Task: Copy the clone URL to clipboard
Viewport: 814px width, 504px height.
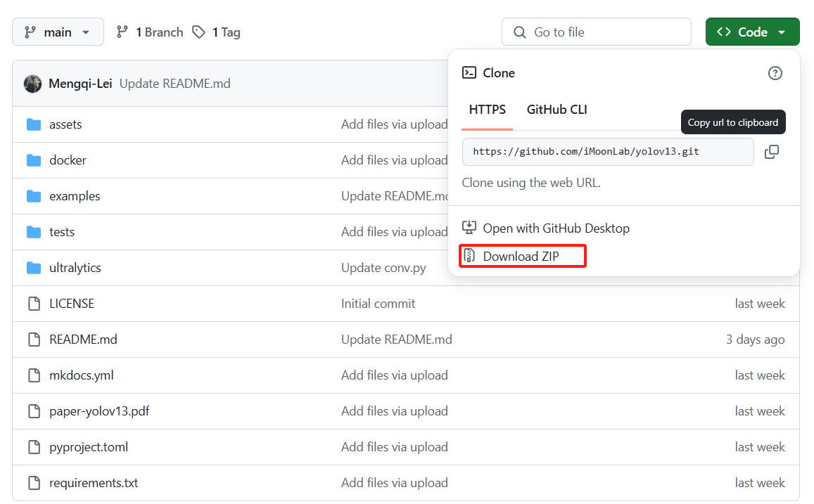Action: pyautogui.click(x=772, y=152)
